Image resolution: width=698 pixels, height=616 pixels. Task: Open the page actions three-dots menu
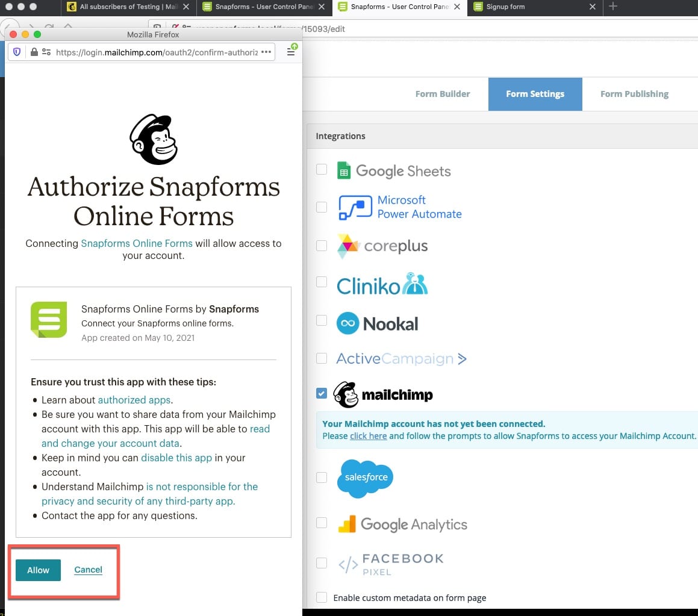(266, 52)
